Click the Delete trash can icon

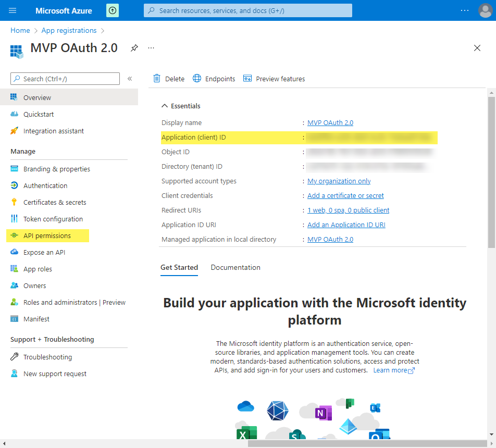click(157, 78)
